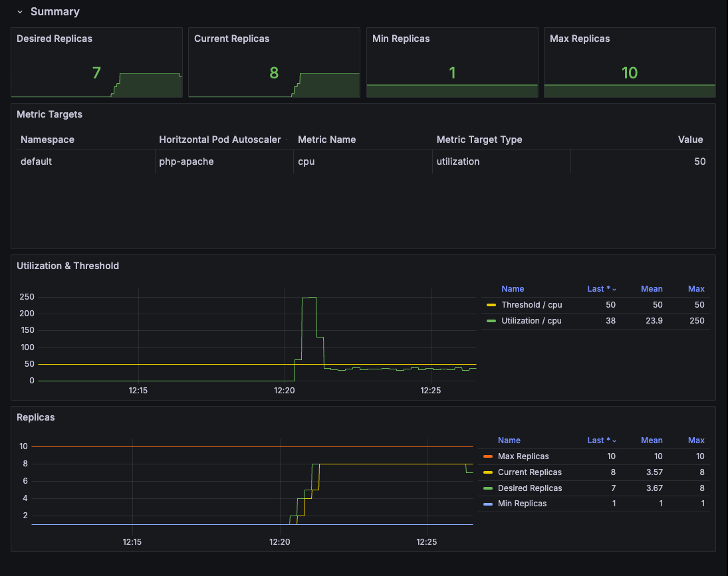This screenshot has height=576, width=728.
Task: Toggle Threshold / cpu series visibility
Action: click(532, 305)
